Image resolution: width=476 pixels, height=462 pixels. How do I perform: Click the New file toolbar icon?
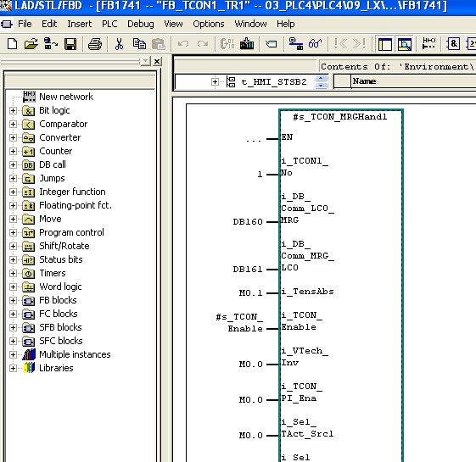(12, 44)
